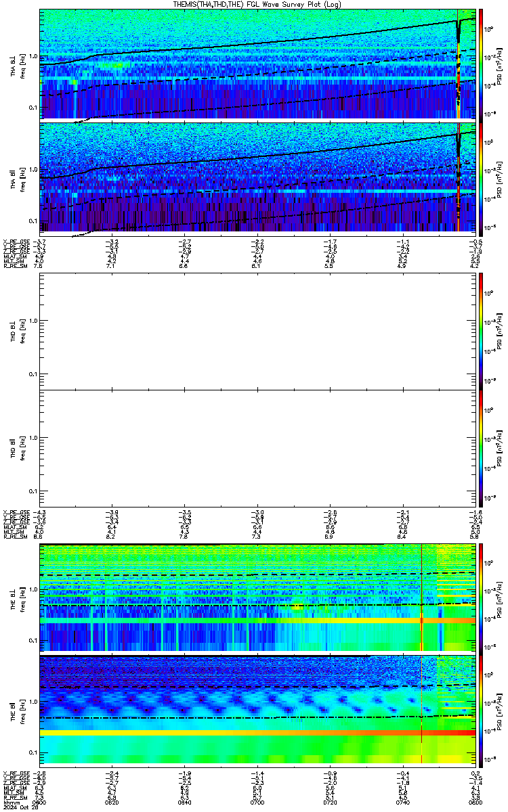This screenshot has height=812, width=508.
Task: Click the THD B-perpendicular PSD color bar
Action: coord(481,331)
